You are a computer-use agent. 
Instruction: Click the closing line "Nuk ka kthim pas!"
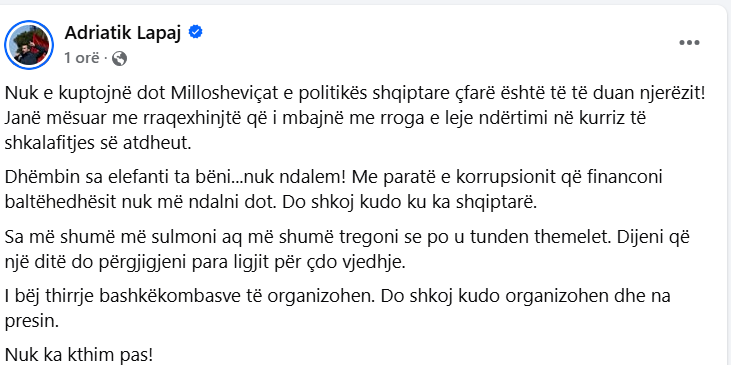coord(79,355)
